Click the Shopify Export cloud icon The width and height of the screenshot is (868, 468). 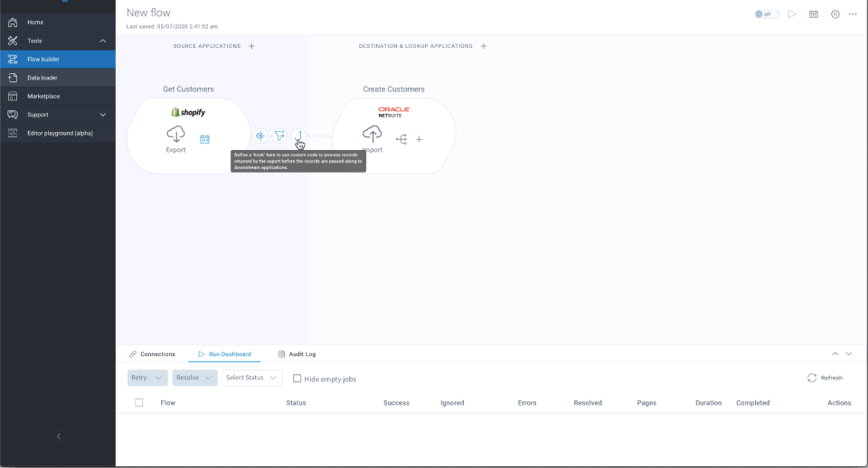click(176, 135)
